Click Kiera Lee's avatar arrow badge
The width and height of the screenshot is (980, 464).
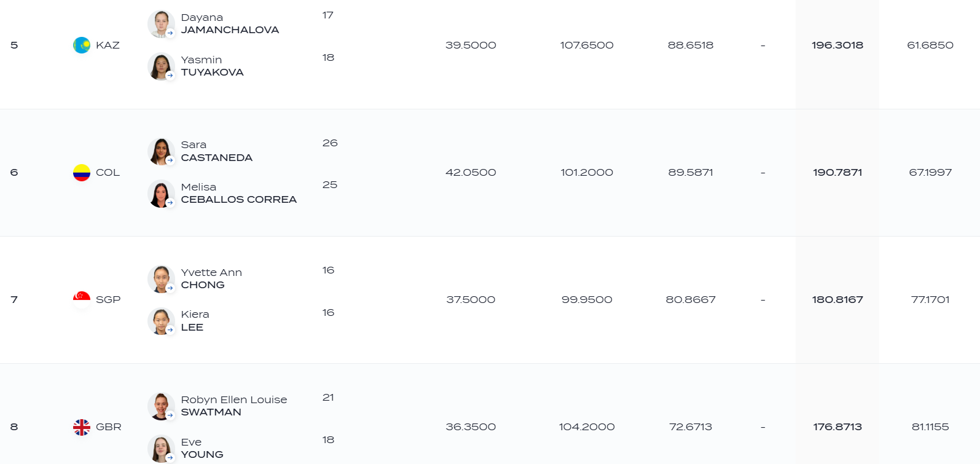[170, 330]
